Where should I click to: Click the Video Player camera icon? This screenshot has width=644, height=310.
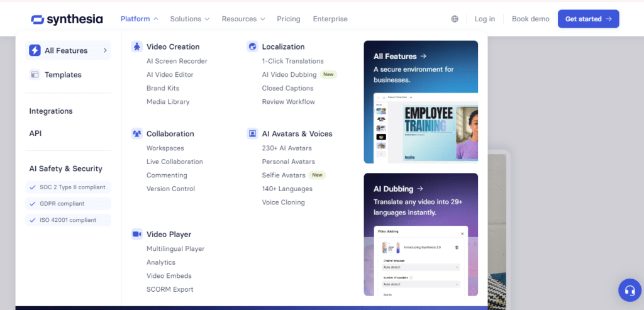[x=136, y=234]
